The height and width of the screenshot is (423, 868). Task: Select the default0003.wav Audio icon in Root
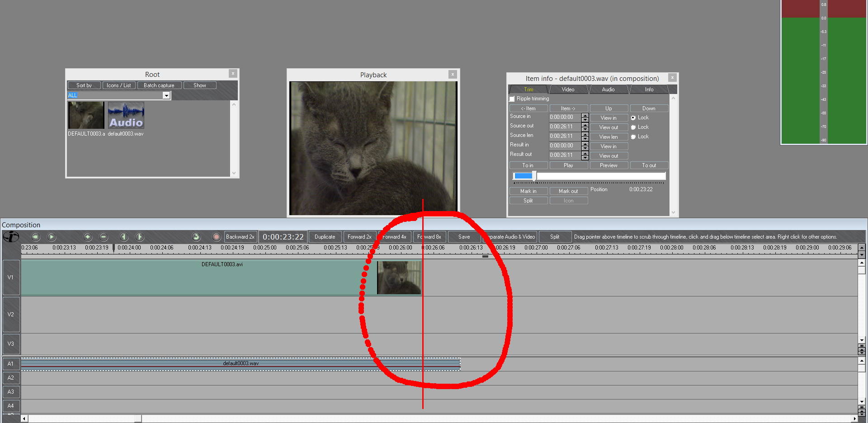click(x=126, y=115)
